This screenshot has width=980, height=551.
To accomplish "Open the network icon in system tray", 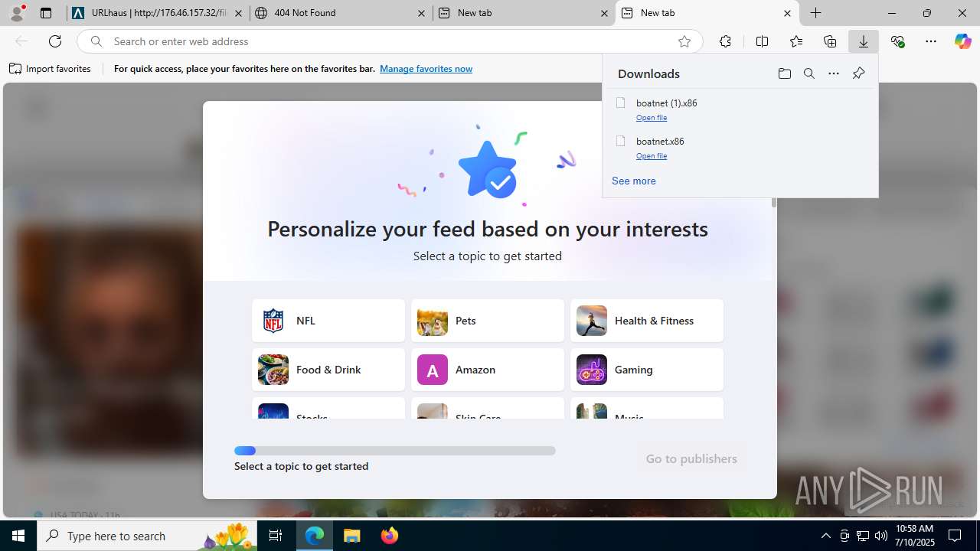I will 863,536.
